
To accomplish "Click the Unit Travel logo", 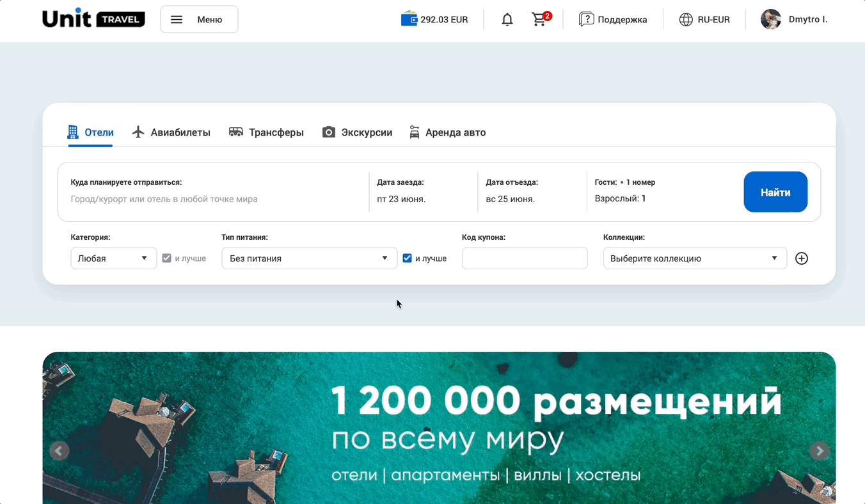I will 93,19.
